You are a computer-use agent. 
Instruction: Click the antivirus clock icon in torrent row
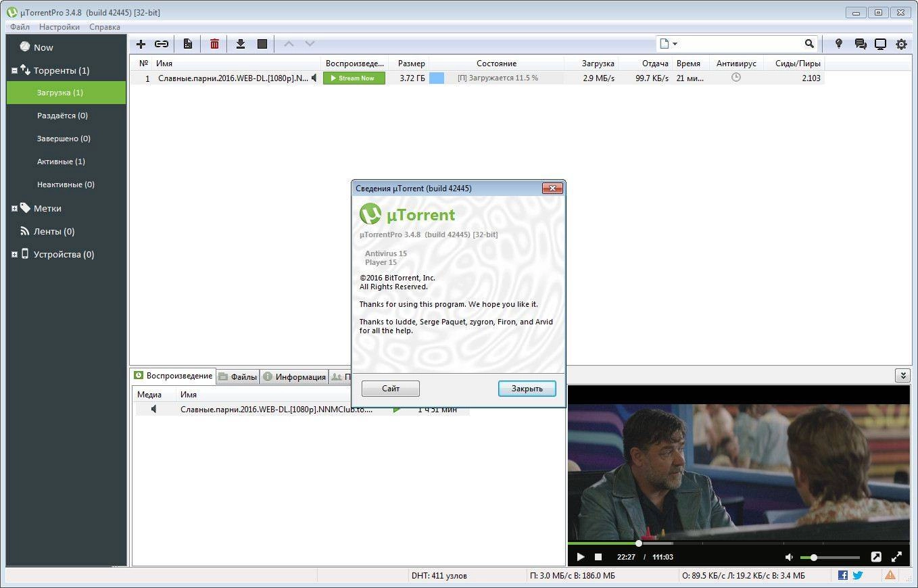(x=736, y=78)
